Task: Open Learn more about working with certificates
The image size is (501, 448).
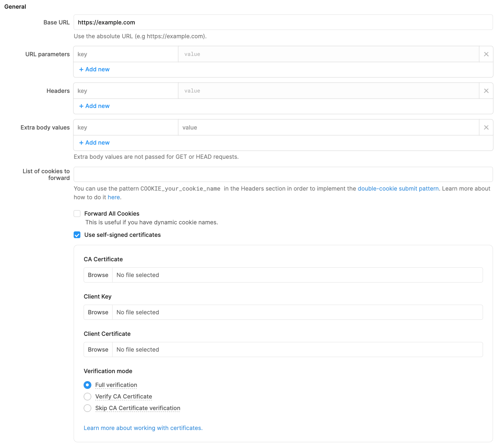Action: point(143,428)
